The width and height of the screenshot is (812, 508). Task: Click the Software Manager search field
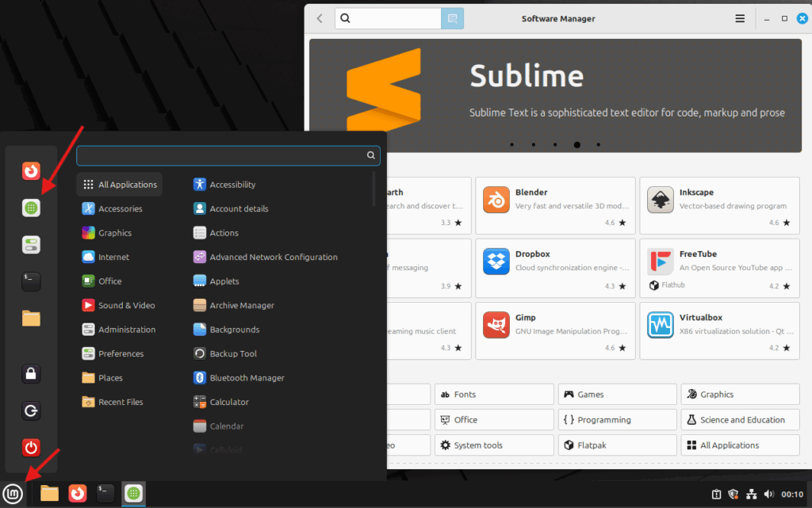coord(388,18)
